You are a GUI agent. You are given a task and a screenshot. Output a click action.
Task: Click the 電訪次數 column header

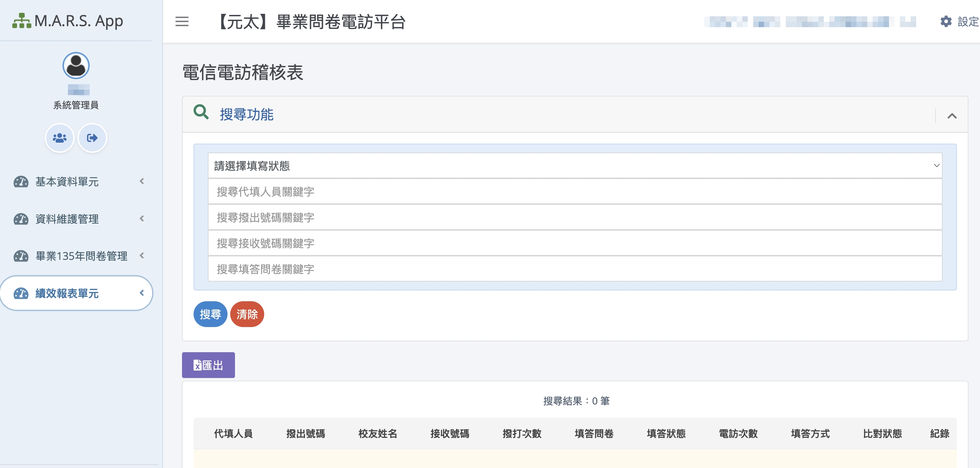pos(738,433)
